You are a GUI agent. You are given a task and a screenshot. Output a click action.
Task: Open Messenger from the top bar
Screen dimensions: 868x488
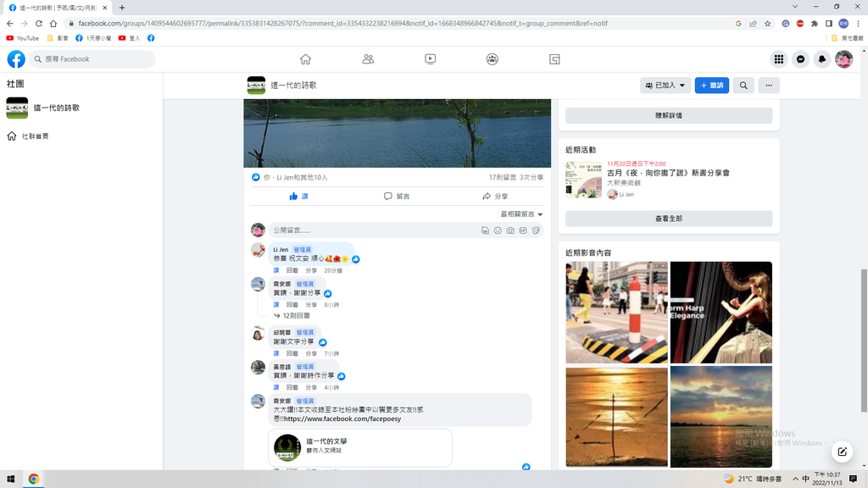800,59
